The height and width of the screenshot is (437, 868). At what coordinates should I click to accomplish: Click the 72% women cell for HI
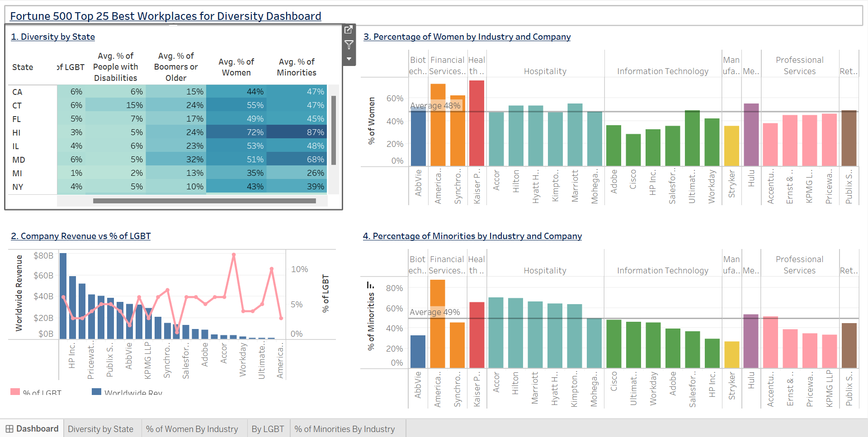(236, 132)
